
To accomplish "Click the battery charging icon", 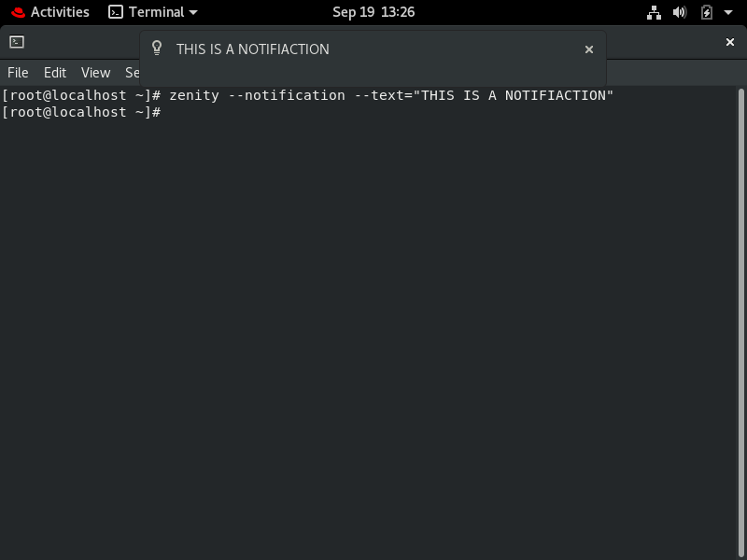I will click(707, 12).
